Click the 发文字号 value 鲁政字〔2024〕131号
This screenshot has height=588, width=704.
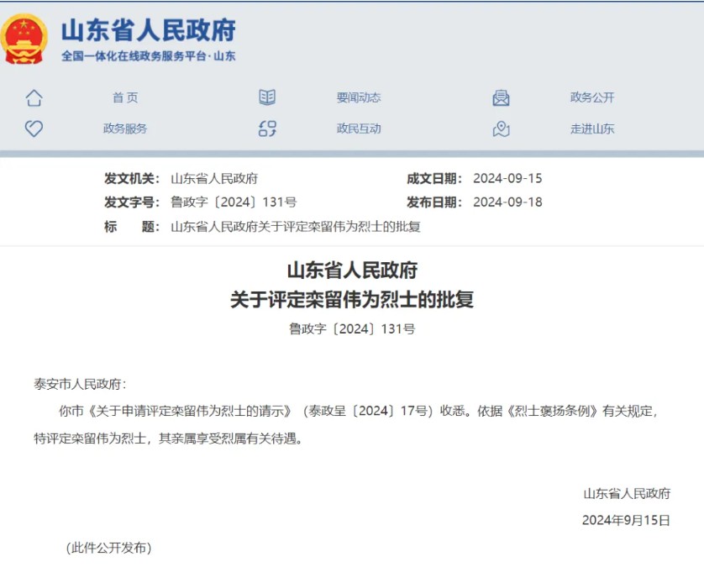pyautogui.click(x=234, y=202)
